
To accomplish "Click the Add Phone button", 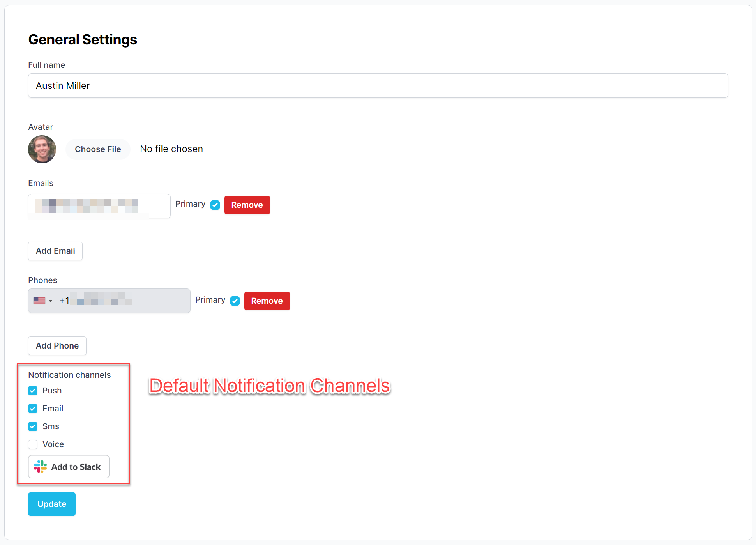I will (57, 346).
